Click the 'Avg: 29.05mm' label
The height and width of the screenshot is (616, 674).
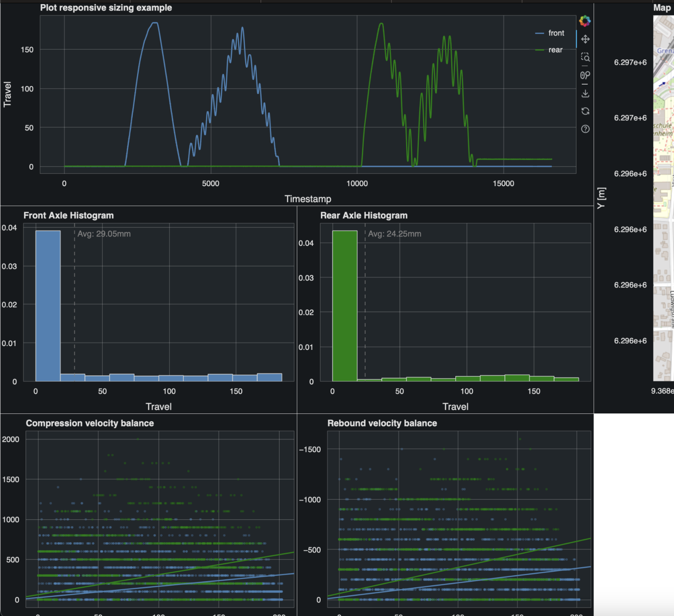(x=104, y=234)
